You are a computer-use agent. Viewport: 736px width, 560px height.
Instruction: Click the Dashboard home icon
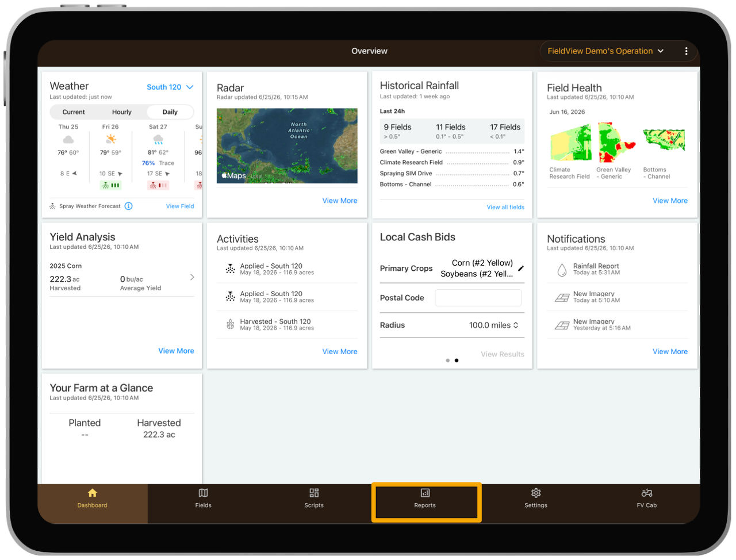(93, 493)
